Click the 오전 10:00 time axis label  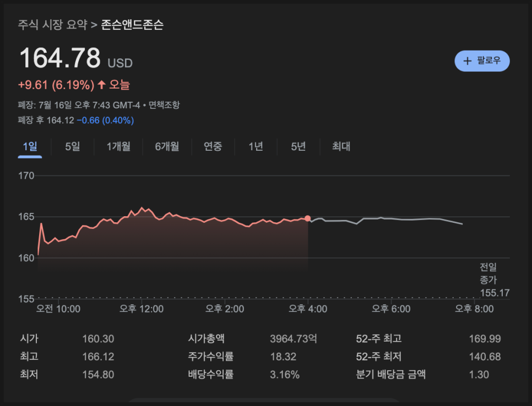(x=58, y=309)
